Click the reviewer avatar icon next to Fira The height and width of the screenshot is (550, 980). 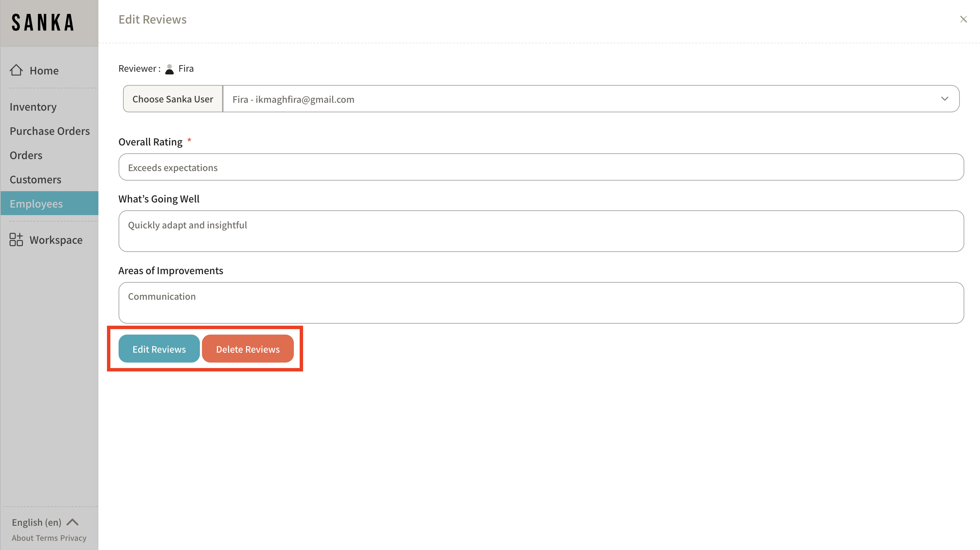point(169,69)
